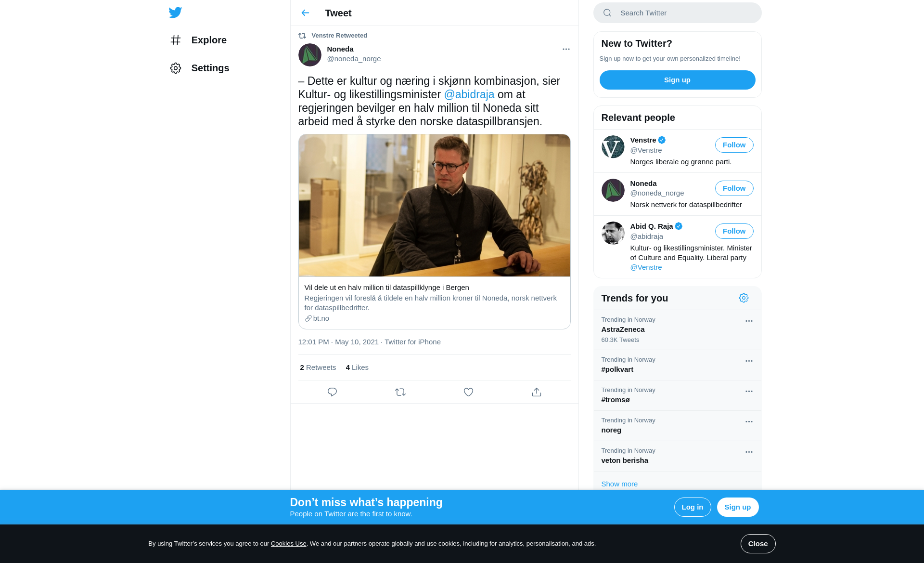This screenshot has width=924, height=563.
Task: Click the Twitter bird logo
Action: coord(175,13)
